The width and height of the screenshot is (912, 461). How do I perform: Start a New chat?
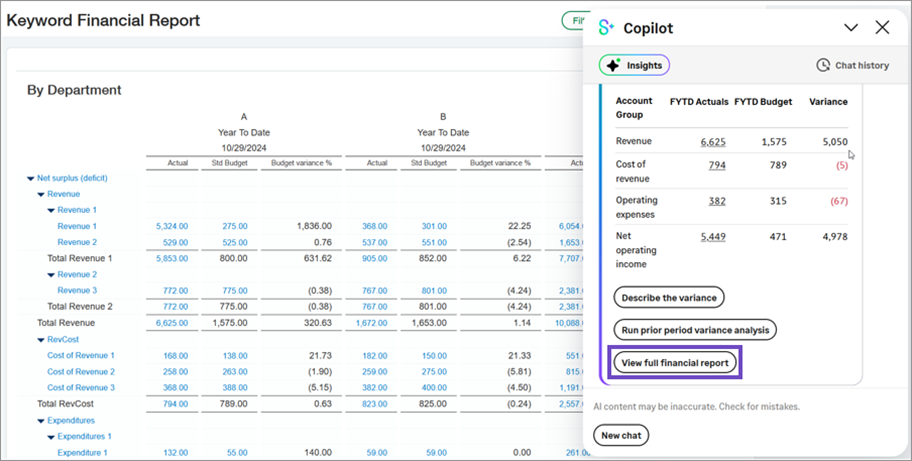click(x=621, y=435)
